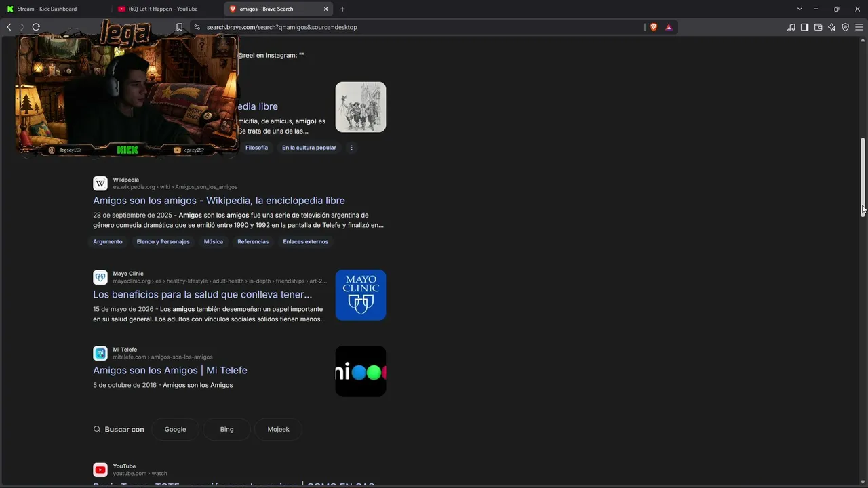Click mitelefe.com amigos-son-los-amigos breadcrumb

[x=163, y=357]
